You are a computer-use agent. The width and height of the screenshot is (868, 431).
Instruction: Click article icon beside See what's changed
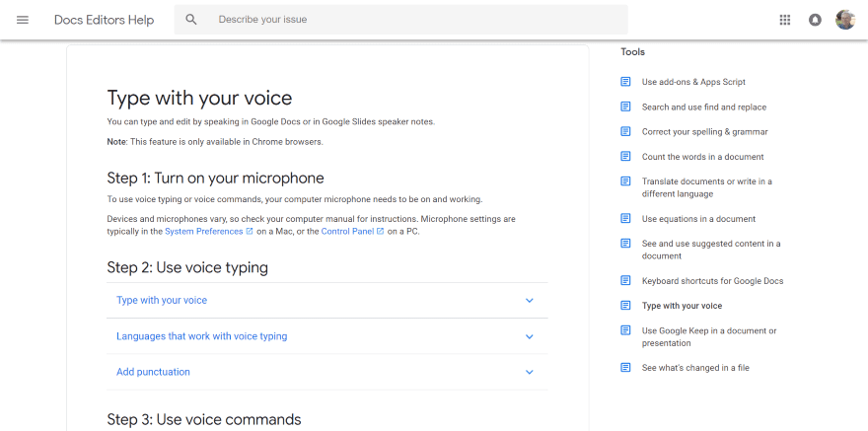pos(625,368)
